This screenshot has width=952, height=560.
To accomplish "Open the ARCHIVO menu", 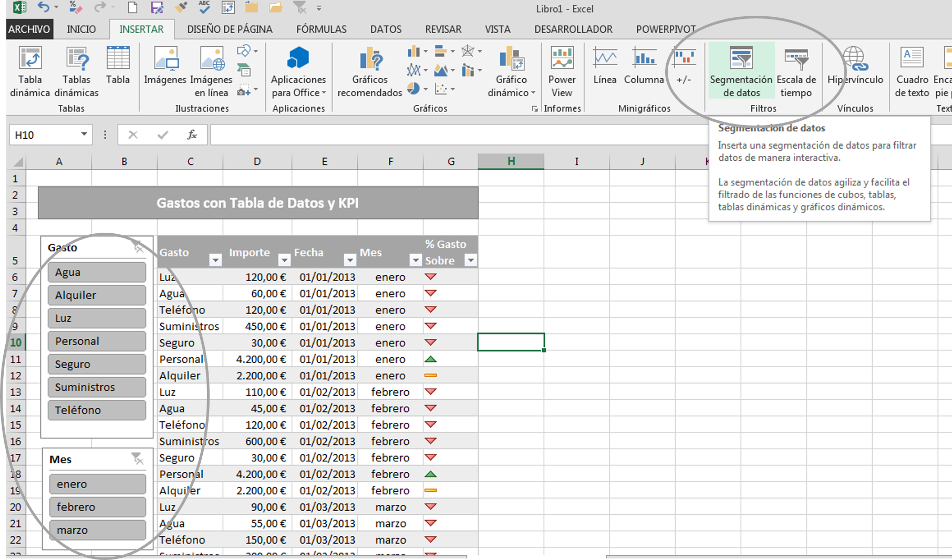I will [29, 29].
